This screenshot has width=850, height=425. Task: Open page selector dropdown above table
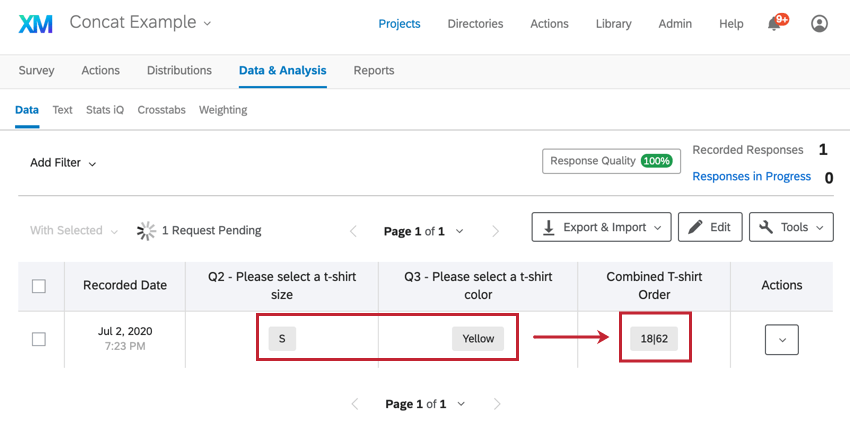tap(460, 231)
